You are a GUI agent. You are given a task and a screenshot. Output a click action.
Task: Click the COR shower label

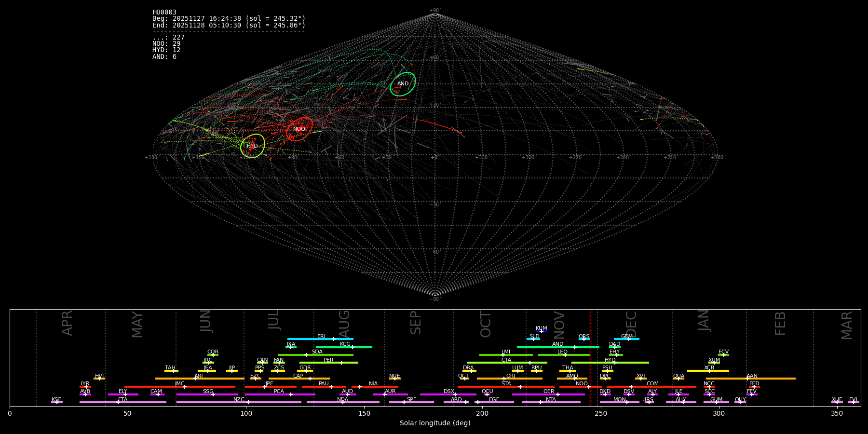pos(213,352)
